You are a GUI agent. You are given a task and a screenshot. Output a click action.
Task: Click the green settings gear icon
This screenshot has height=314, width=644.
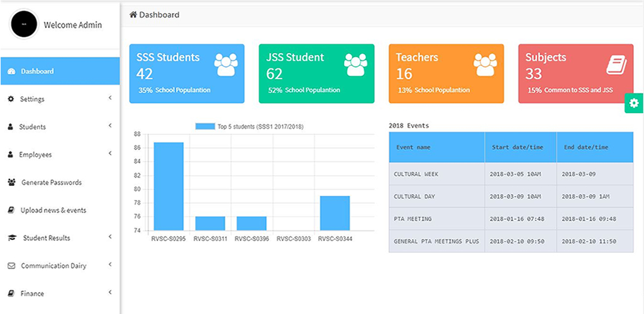tap(633, 103)
